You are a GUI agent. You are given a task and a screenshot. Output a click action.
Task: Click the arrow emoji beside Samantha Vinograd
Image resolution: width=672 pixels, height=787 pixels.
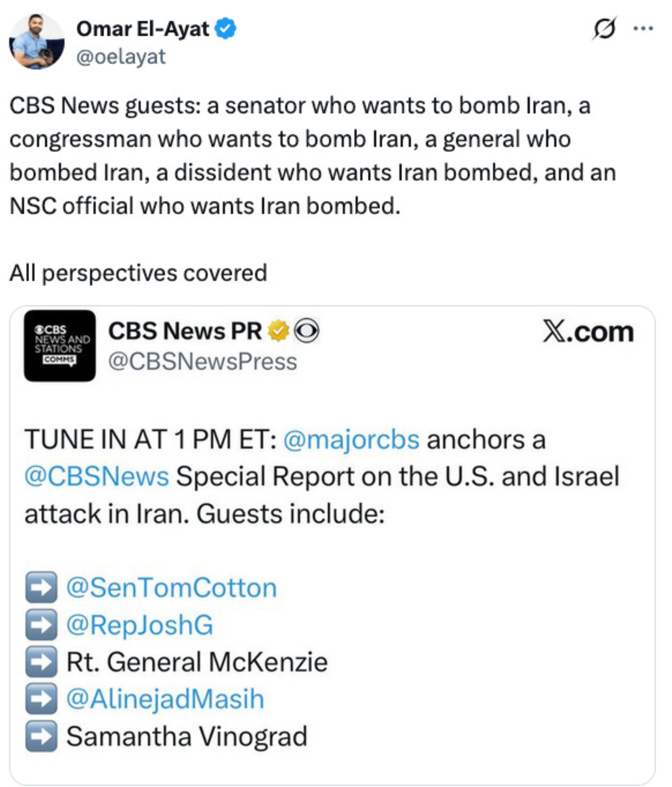[x=41, y=736]
